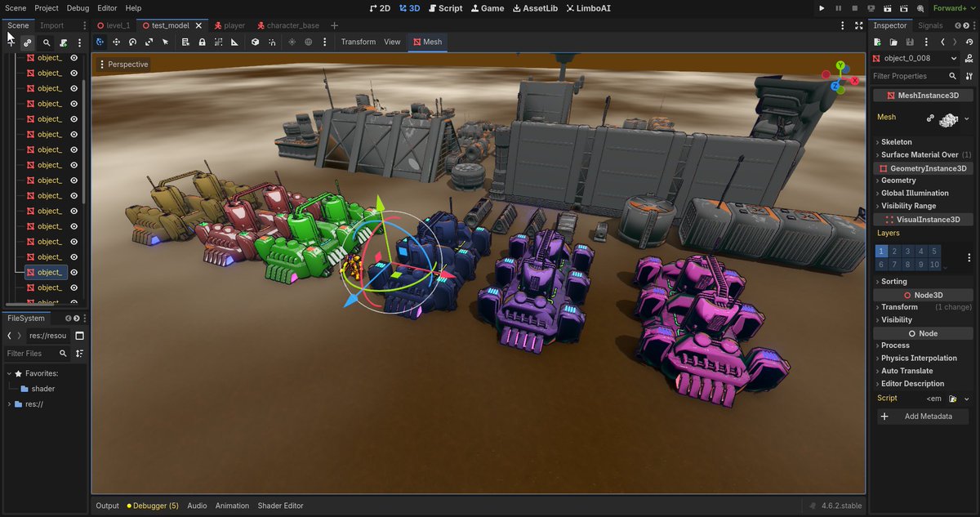Open the Debug menu
Viewport: 980px width, 517px height.
(78, 8)
